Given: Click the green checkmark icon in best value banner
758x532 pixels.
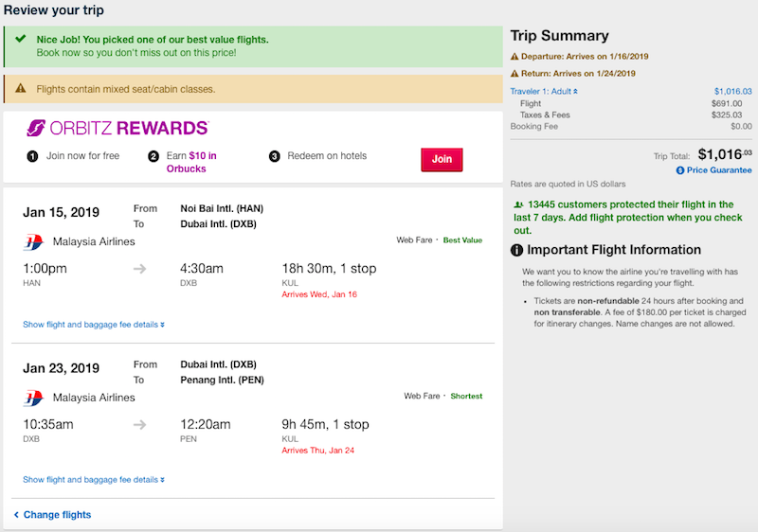Looking at the screenshot, I should coord(20,39).
